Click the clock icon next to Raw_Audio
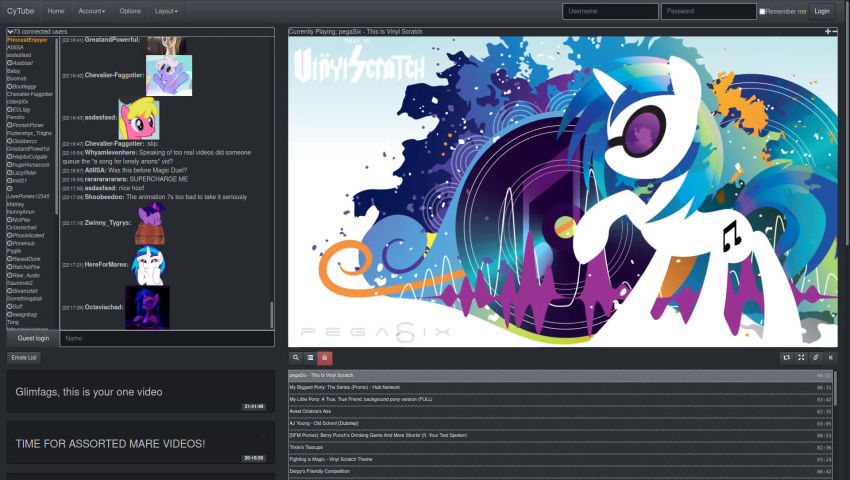Viewport: 850px width, 480px height. (9, 275)
